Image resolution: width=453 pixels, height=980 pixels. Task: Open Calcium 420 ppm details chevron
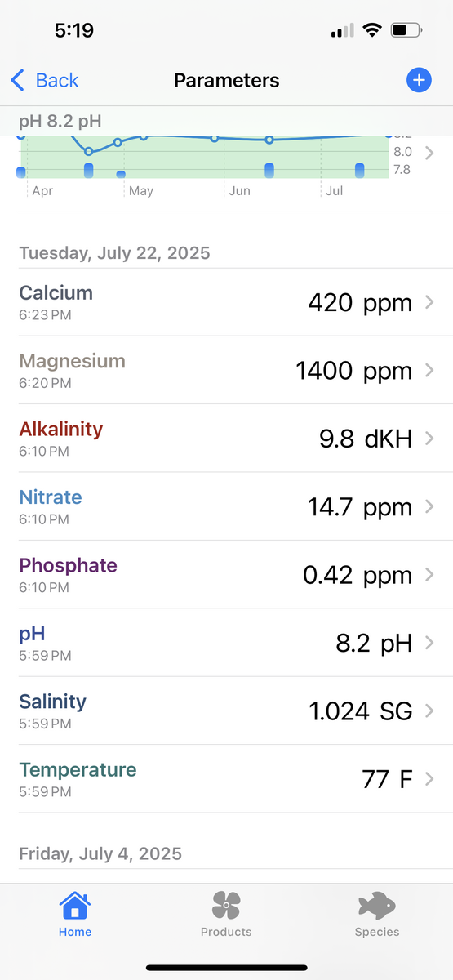(x=430, y=303)
